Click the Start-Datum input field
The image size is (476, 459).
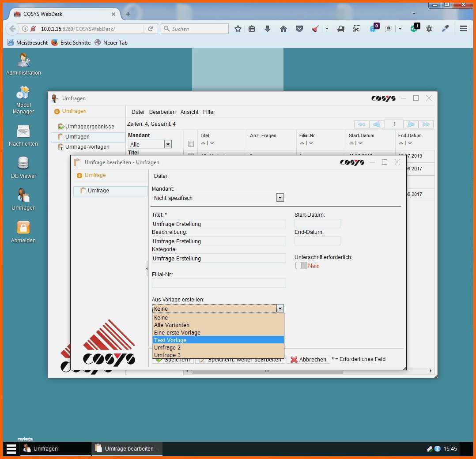tap(317, 224)
